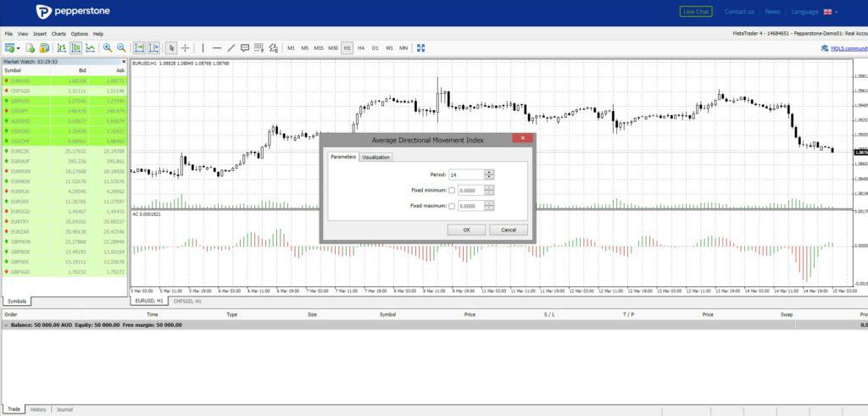Click the Period input field
868x416 pixels.
point(466,175)
